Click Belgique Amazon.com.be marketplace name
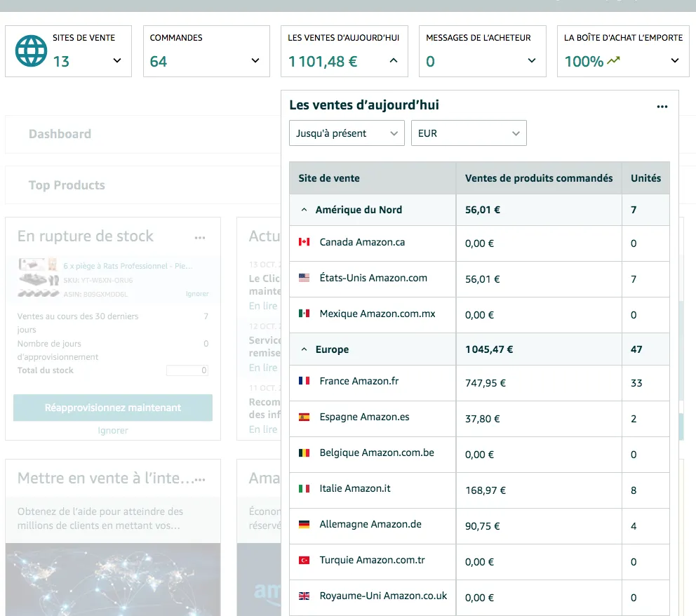The image size is (696, 616). 377,453
